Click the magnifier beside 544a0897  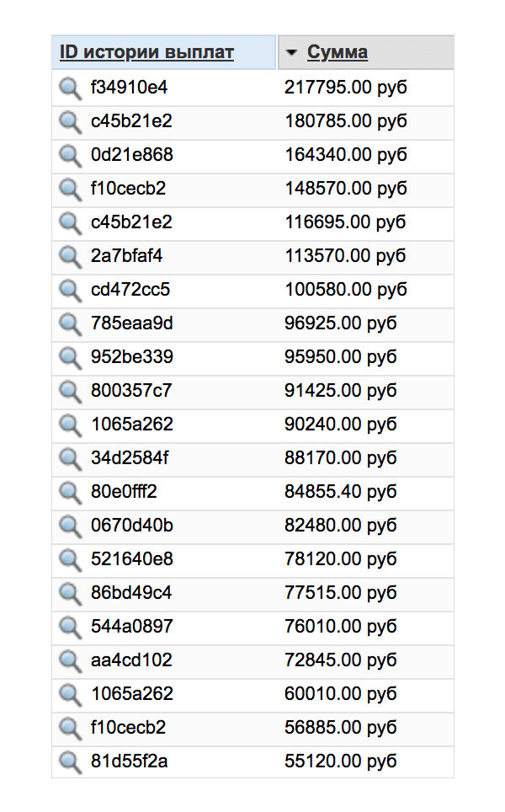[69, 627]
